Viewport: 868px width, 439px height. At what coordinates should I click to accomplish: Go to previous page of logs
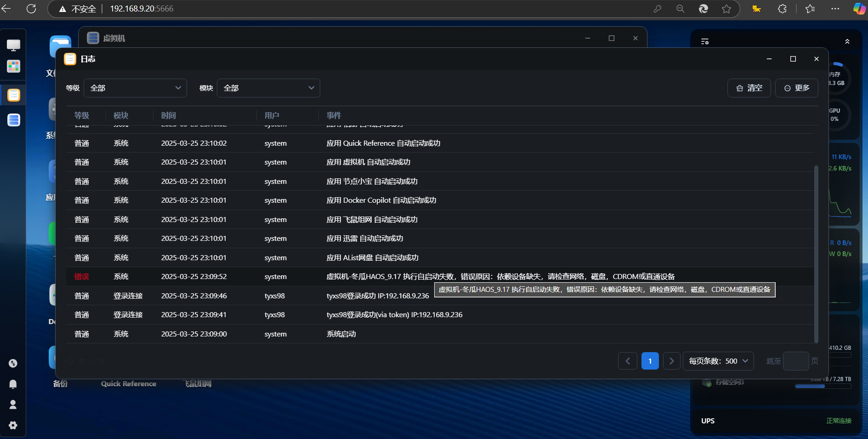(x=628, y=361)
